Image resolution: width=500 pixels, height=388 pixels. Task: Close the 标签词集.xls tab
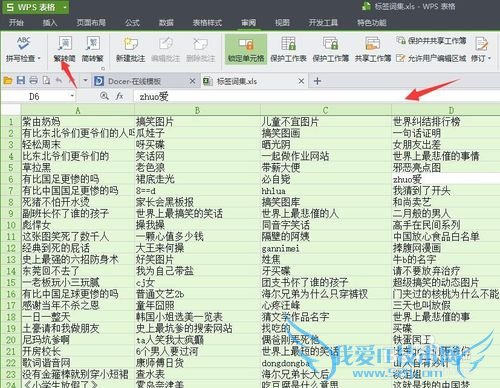301,81
